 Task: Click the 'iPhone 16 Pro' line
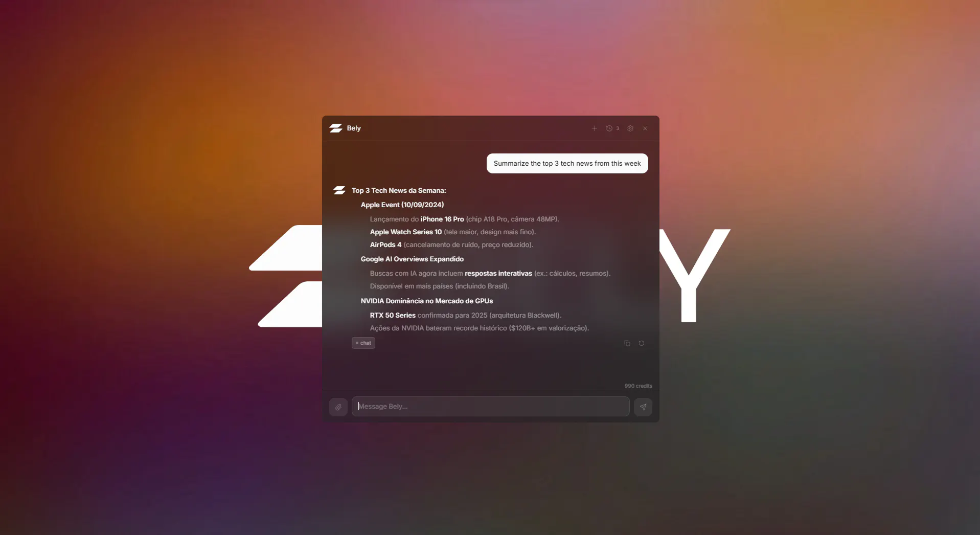(465, 219)
